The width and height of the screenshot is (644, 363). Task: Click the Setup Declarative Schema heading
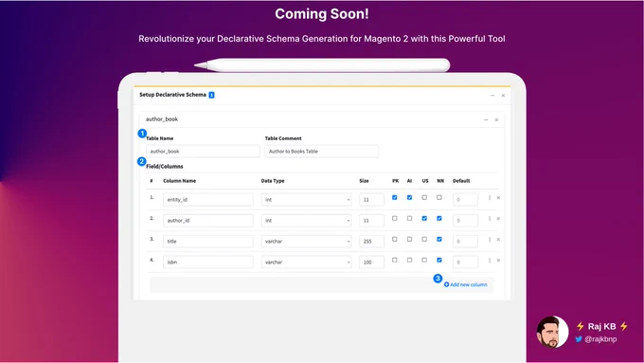pos(172,95)
